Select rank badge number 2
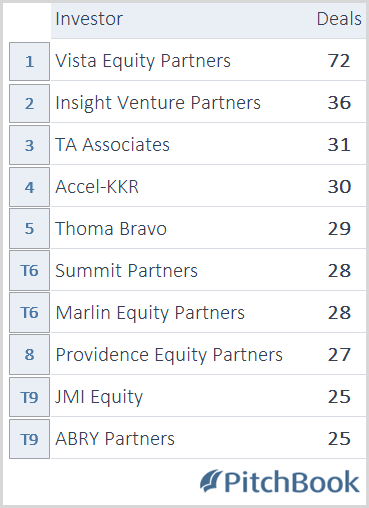The image size is (369, 508). (29, 103)
